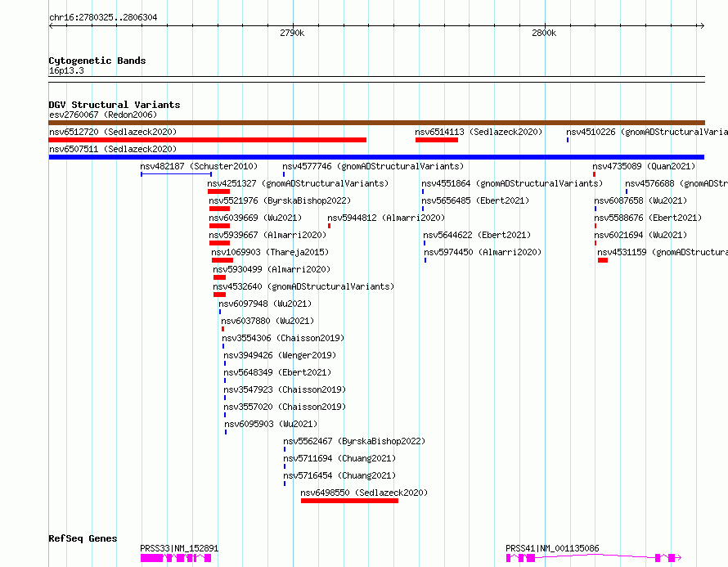Click the red nsv1069903 Thareja2015 block
Image resolution: width=728 pixels, height=567 pixels.
click(222, 260)
